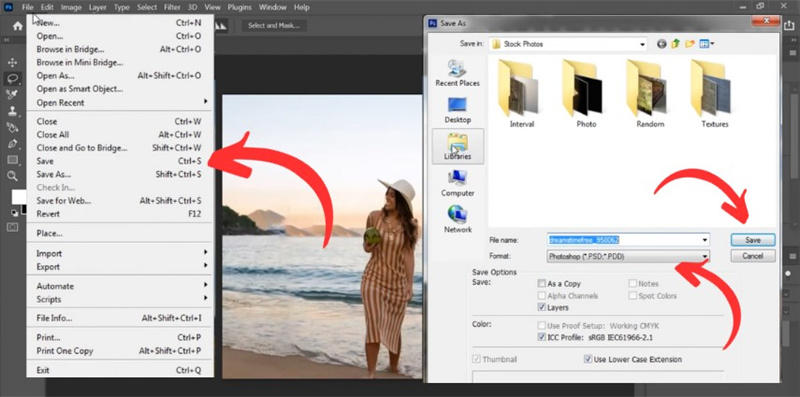This screenshot has width=800, height=397.
Task: Toggle Quick Mask mode icon
Action: coord(12,227)
